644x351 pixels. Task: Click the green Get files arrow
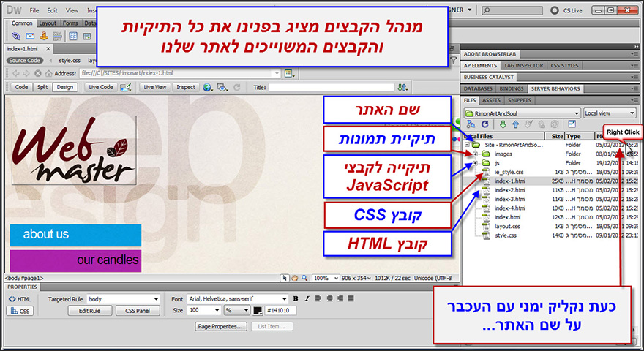503,124
